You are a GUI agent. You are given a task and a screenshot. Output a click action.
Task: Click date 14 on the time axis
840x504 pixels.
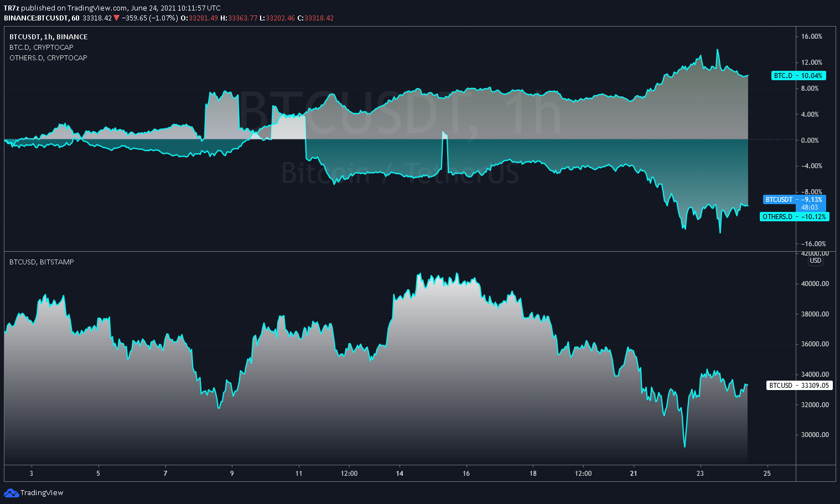[400, 474]
